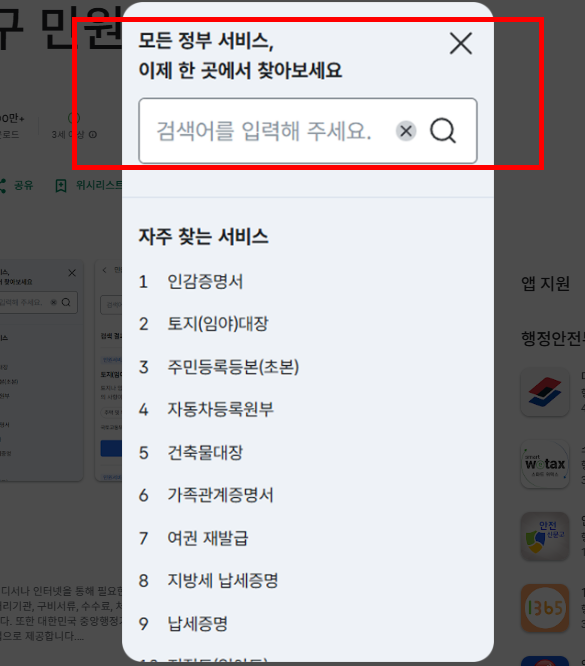The image size is (585, 666).
Task: Select 토지(임야)대장 service
Action: coord(218,324)
